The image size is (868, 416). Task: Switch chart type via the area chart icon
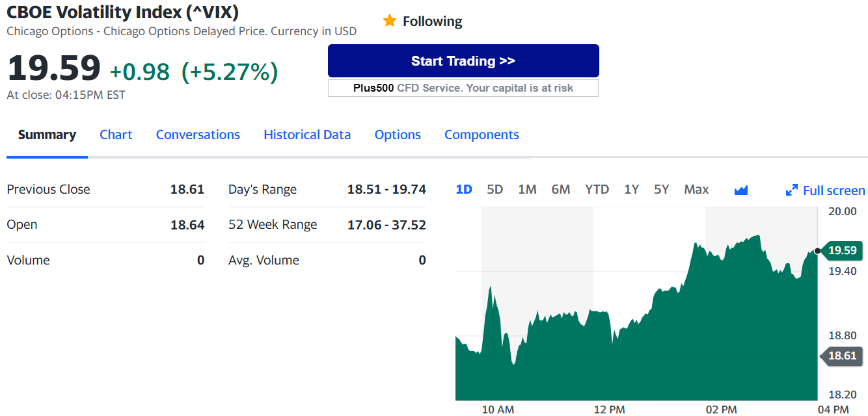pyautogui.click(x=741, y=190)
